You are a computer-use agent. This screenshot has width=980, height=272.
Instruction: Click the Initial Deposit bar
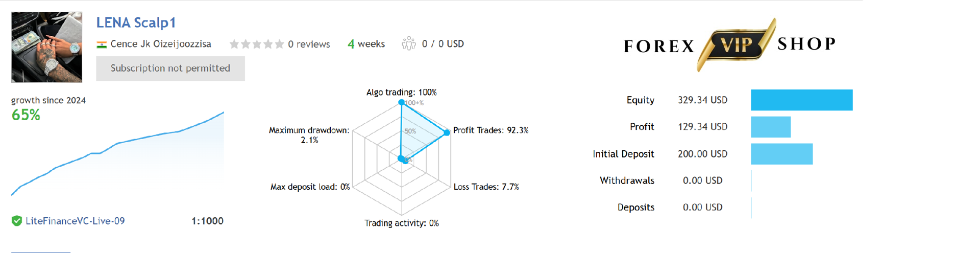[x=782, y=154]
